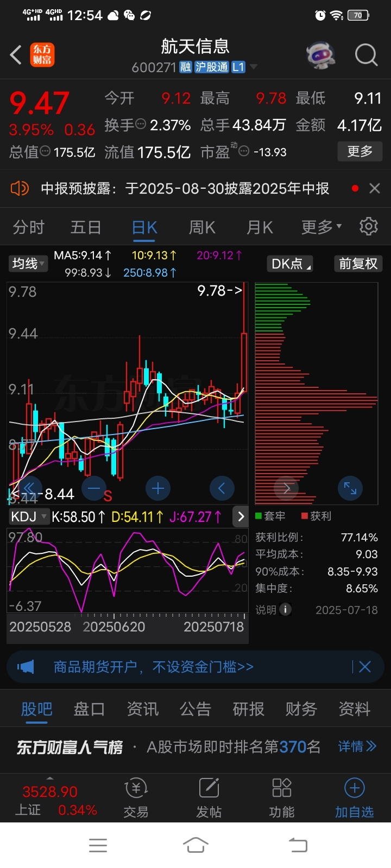Zoom out the K-line chart

(94, 488)
